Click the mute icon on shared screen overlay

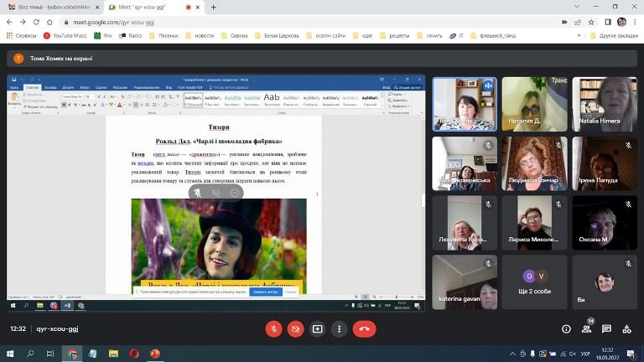(198, 193)
